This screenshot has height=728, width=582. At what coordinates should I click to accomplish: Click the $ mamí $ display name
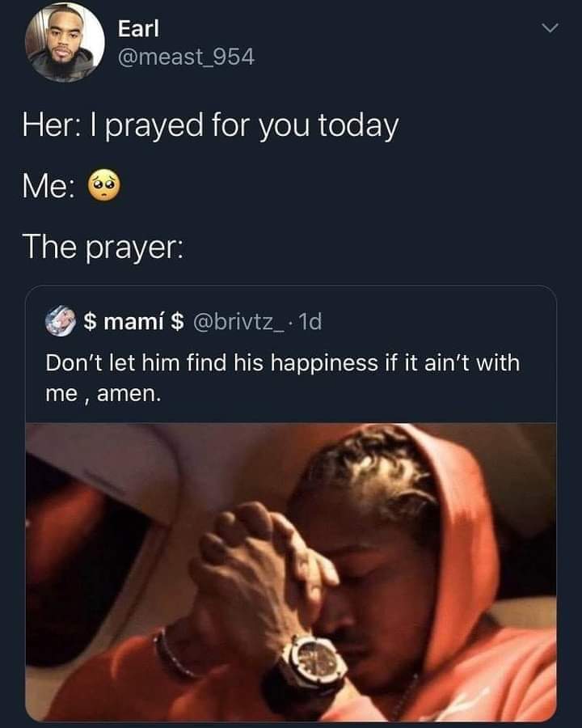134,321
